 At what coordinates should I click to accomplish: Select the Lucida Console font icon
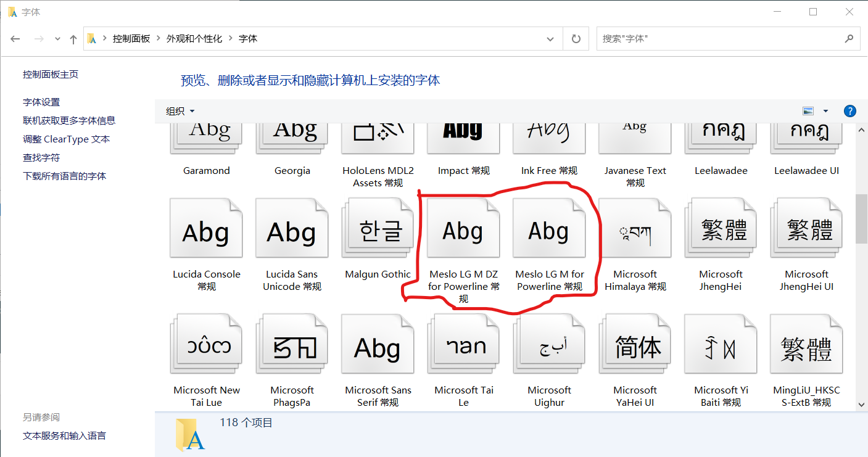(x=206, y=228)
